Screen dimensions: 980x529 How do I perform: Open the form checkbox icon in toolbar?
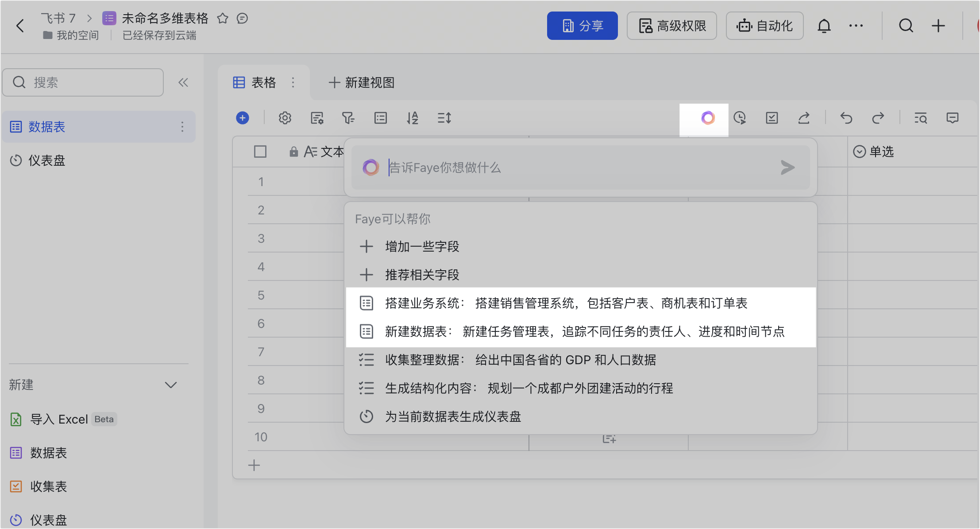tap(772, 118)
